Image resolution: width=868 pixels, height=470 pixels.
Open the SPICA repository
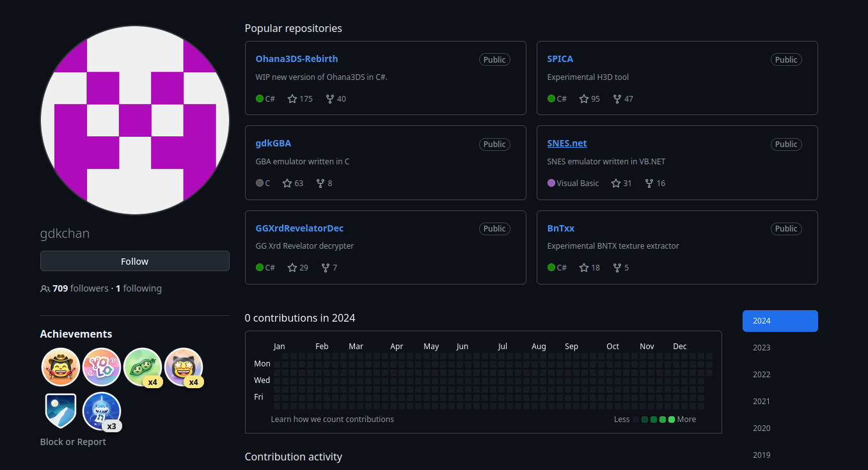(560, 59)
